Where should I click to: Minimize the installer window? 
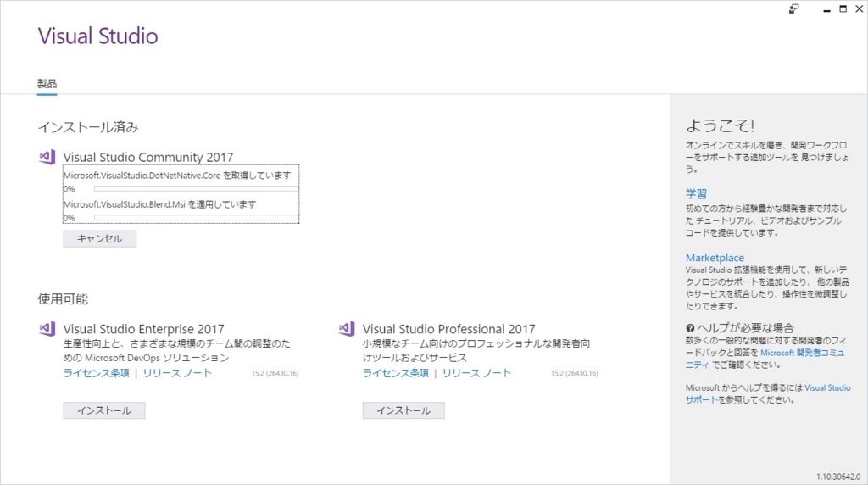tap(826, 9)
